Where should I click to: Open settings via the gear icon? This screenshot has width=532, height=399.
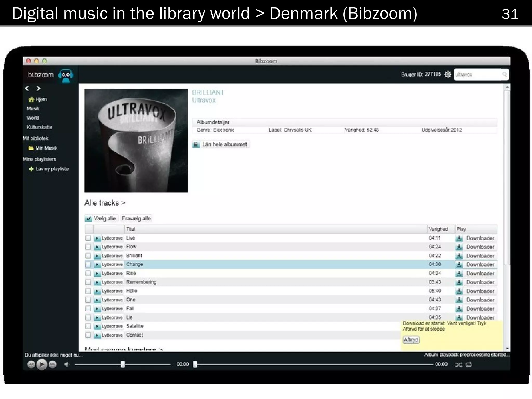click(448, 75)
